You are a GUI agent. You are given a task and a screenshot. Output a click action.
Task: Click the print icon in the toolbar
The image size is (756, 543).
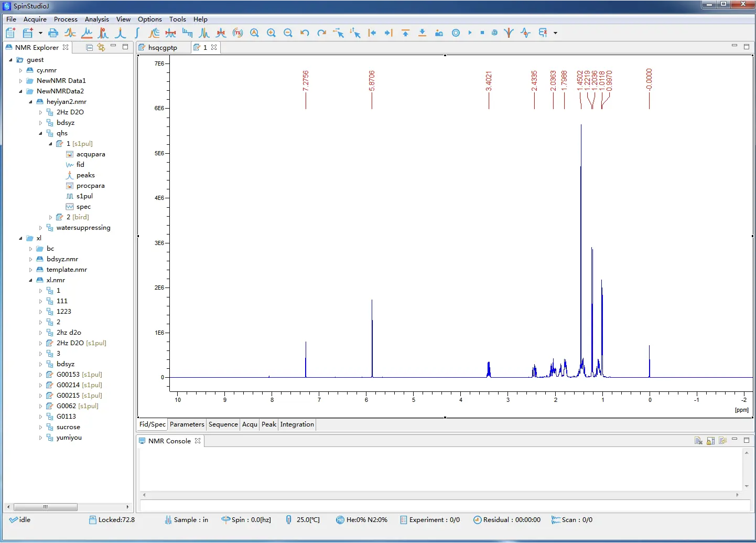(x=53, y=33)
